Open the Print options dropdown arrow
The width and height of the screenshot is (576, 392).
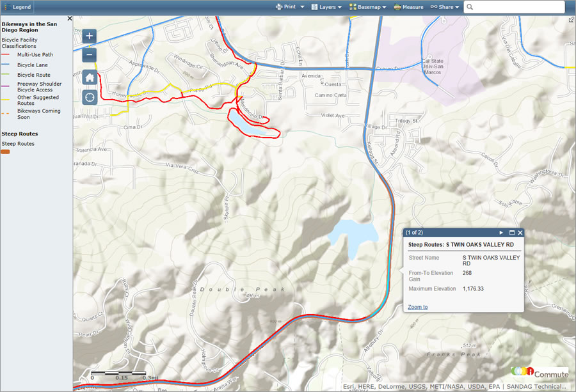pos(301,6)
